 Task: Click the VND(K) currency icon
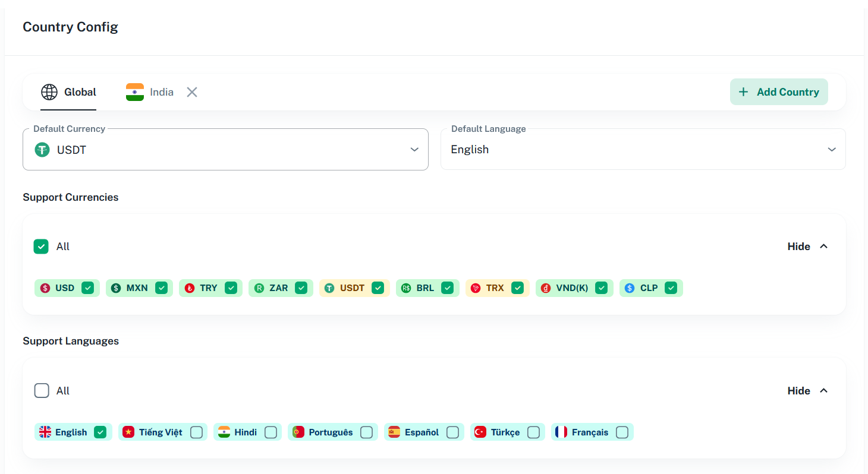546,288
